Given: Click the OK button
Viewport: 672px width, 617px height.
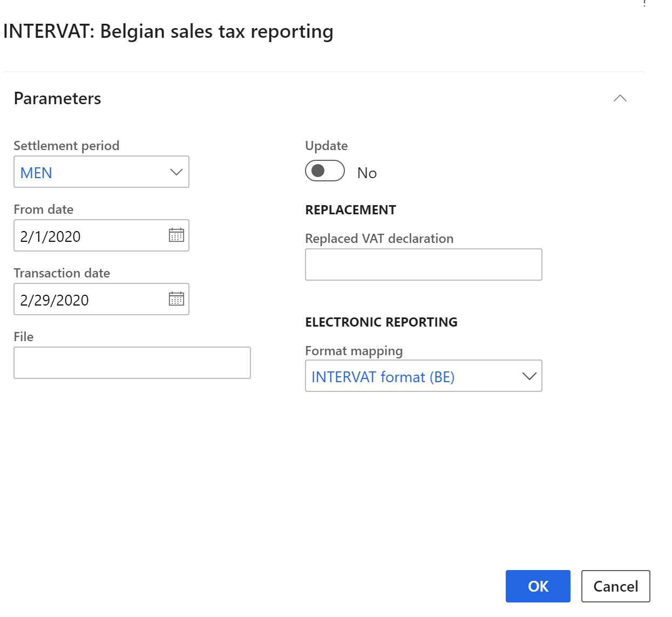Looking at the screenshot, I should pyautogui.click(x=538, y=586).
